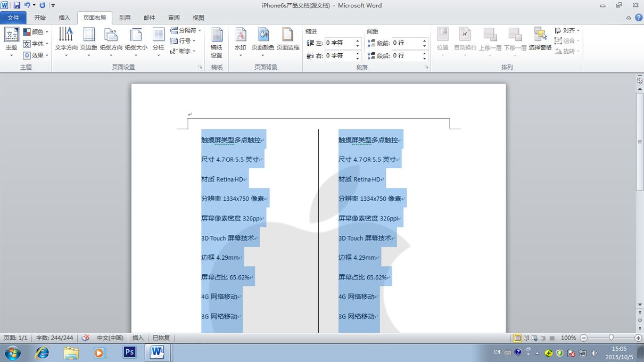
Task: Open 页面设置 dialog launcher
Action: 201,68
